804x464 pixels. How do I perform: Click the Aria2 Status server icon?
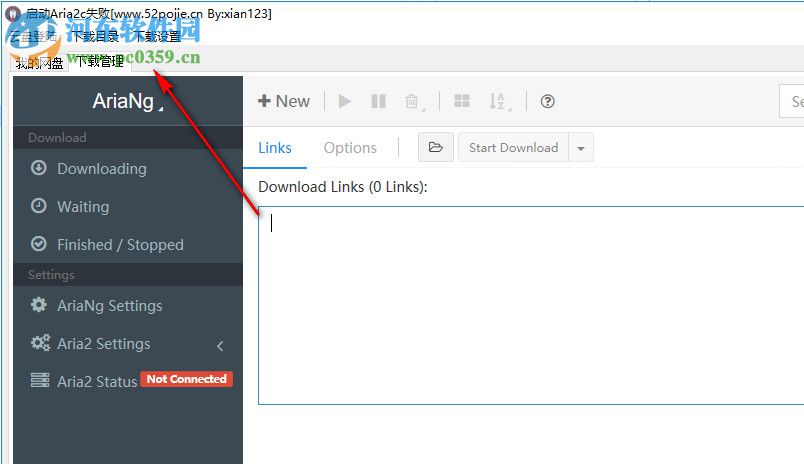(40, 380)
